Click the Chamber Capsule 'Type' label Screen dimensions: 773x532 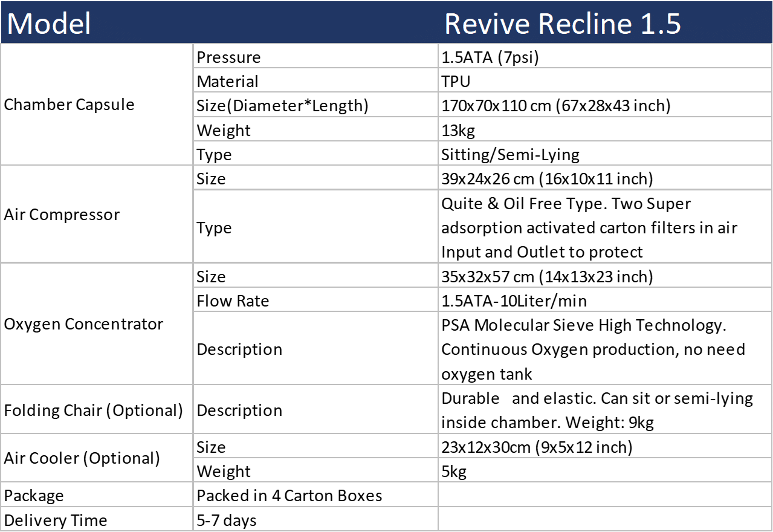214,155
